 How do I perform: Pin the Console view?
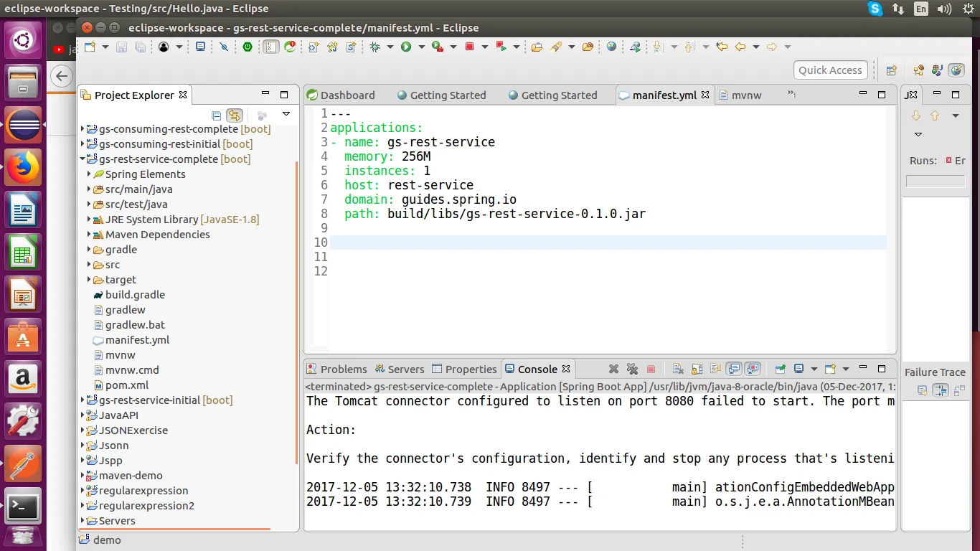[x=780, y=369]
